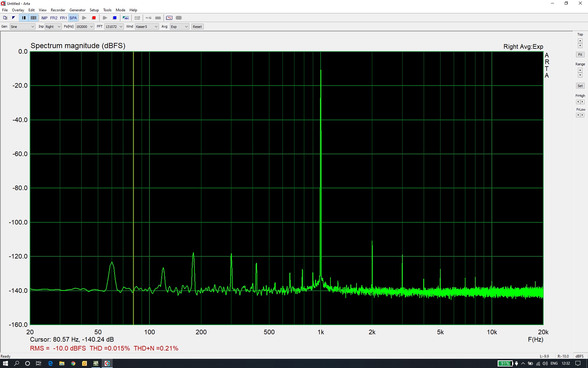Launch Microsoft Edge from the taskbar
The image size is (588, 368).
coord(51,363)
